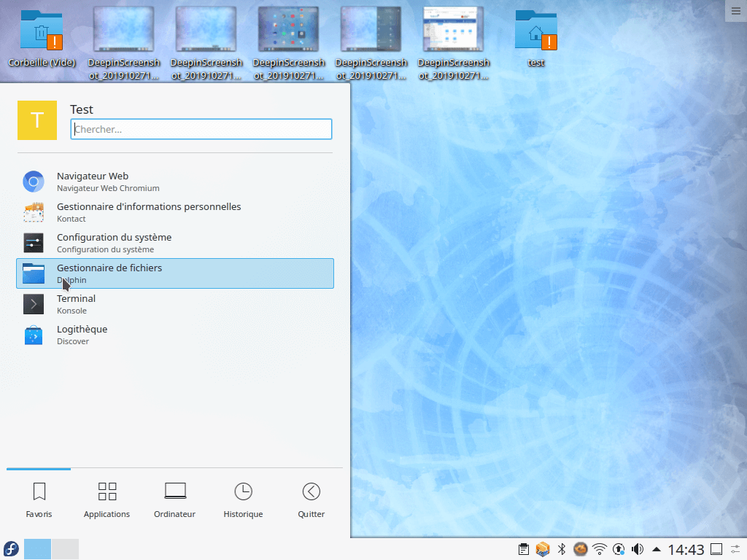Screen dimensions: 747x560
Task: Focus the Chercher search field
Action: pyautogui.click(x=201, y=129)
